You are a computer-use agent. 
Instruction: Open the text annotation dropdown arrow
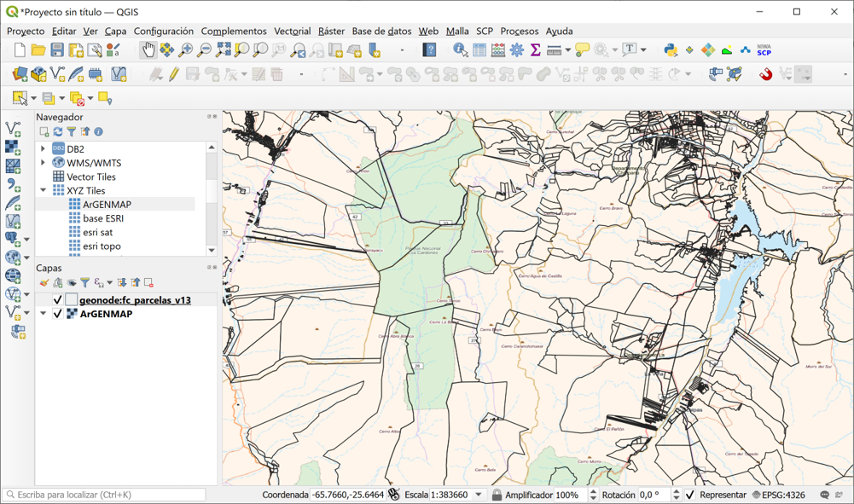pos(643,50)
